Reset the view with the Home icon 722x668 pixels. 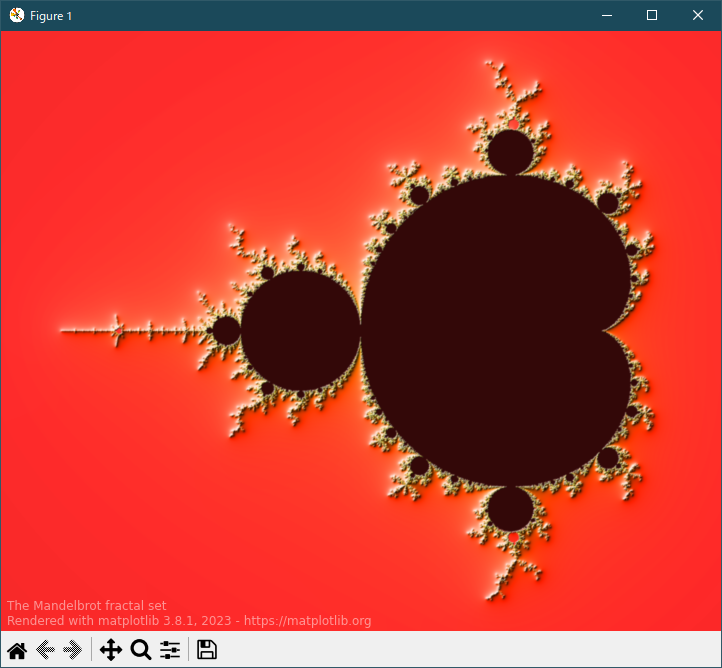pyautogui.click(x=17, y=650)
